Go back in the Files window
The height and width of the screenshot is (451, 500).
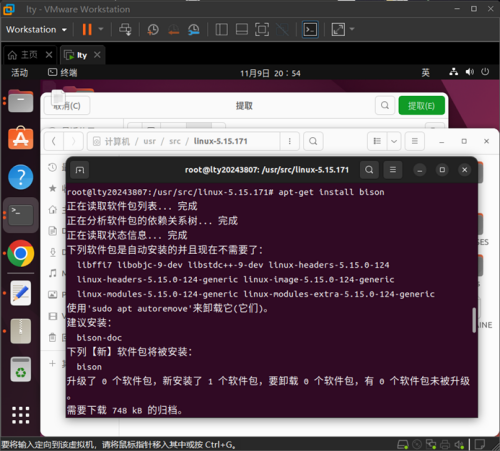pyautogui.click(x=54, y=141)
